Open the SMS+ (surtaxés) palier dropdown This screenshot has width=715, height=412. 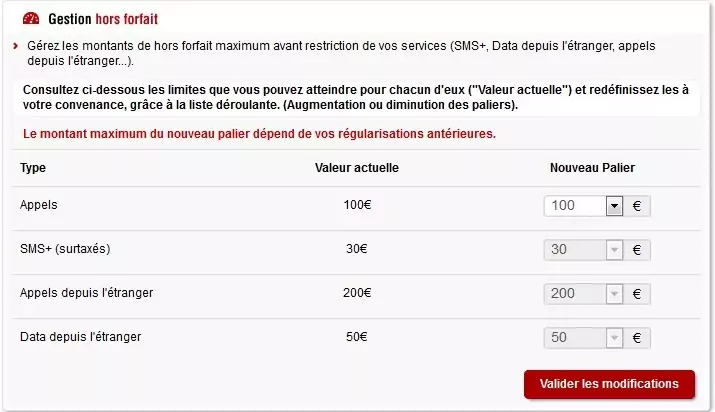(614, 249)
